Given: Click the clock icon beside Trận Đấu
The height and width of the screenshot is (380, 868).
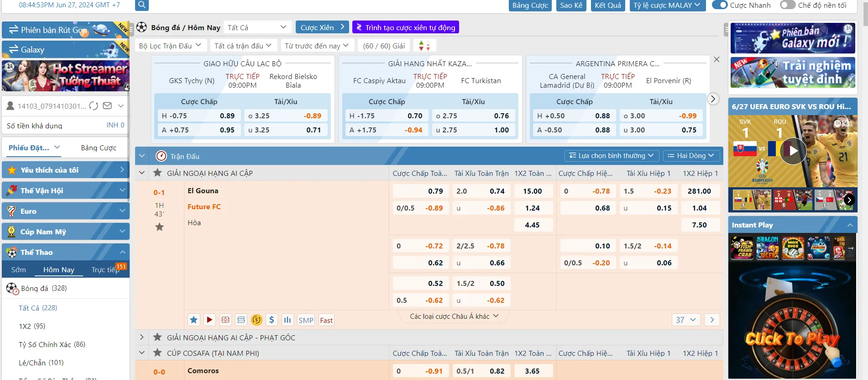Looking at the screenshot, I should (161, 156).
